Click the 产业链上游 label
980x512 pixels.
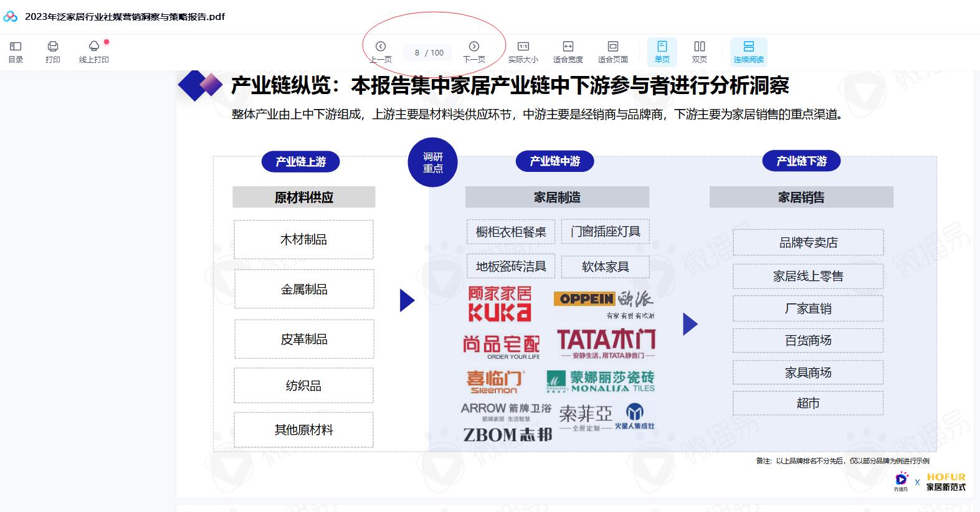coord(301,162)
